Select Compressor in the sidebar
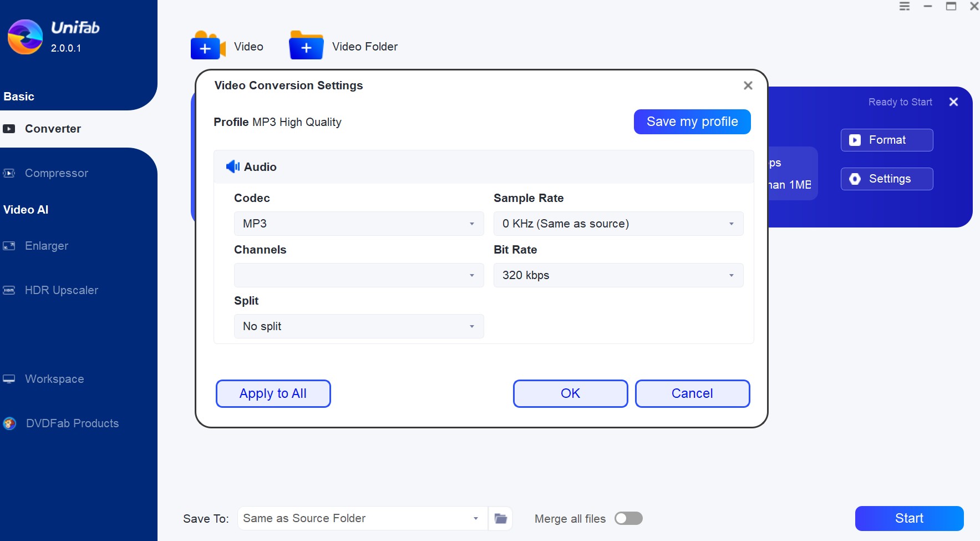The image size is (980, 541). (x=57, y=173)
